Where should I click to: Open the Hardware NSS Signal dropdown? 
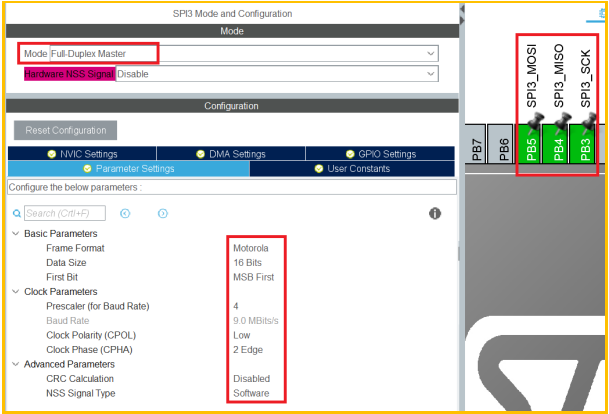pyautogui.click(x=276, y=74)
